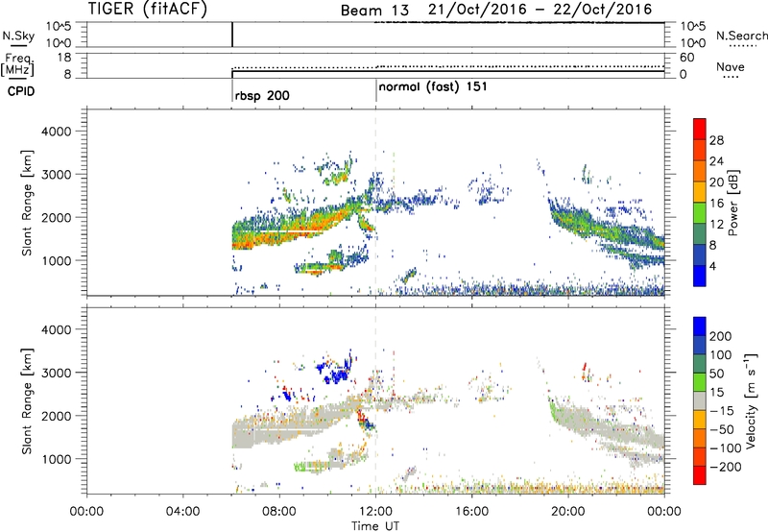
Task: Pick the red bottom segment of the velocity color bar
Action: [x=700, y=475]
